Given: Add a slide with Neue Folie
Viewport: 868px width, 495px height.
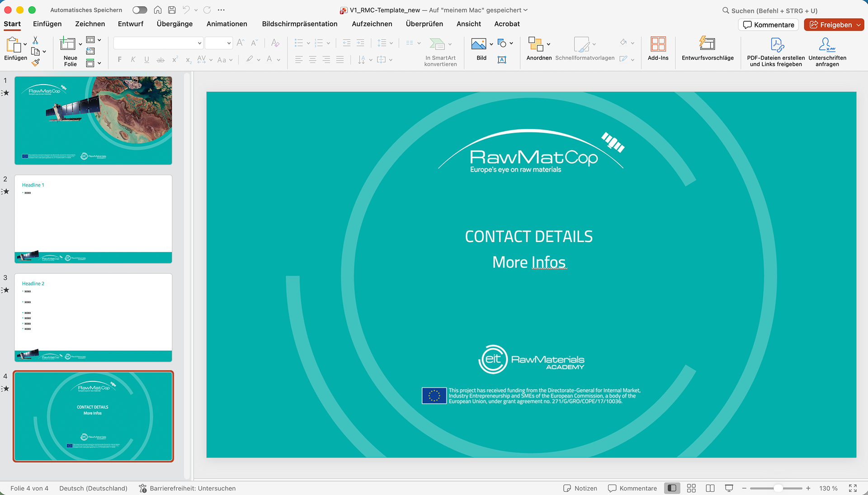Looking at the screenshot, I should [x=68, y=43].
